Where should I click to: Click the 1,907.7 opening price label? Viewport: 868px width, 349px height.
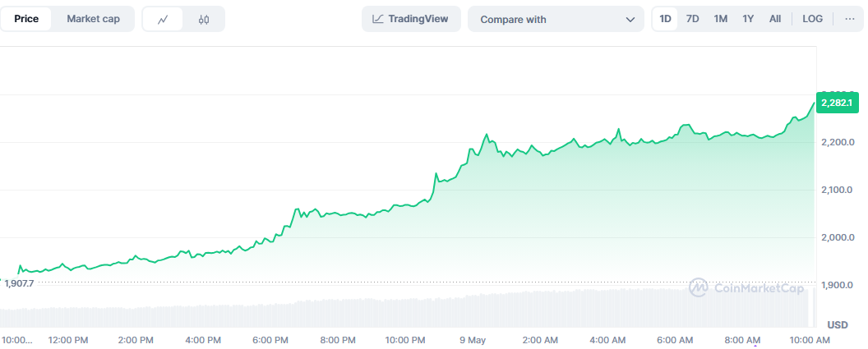pyautogui.click(x=19, y=283)
